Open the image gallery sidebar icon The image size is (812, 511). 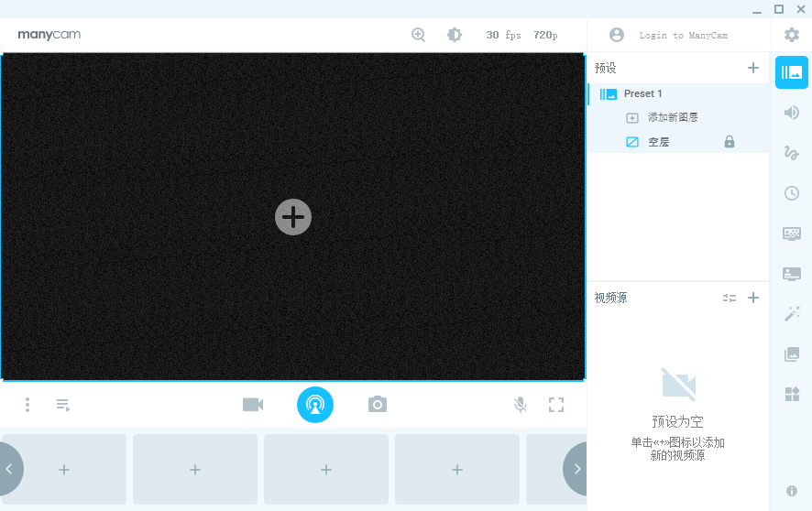pos(791,354)
